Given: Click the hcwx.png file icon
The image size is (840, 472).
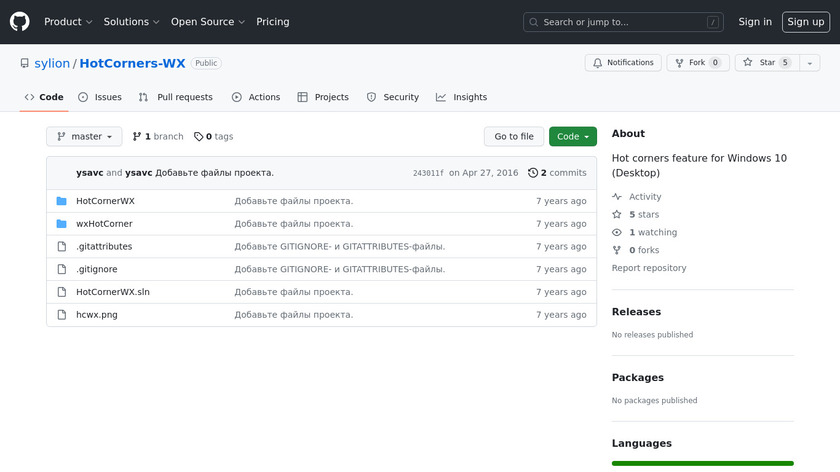Looking at the screenshot, I should 61,315.
